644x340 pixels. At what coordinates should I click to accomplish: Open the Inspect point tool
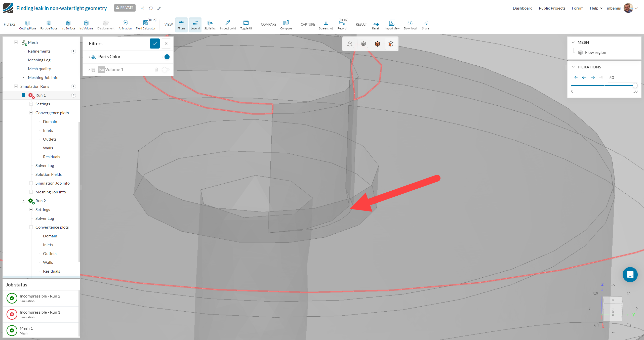point(228,24)
